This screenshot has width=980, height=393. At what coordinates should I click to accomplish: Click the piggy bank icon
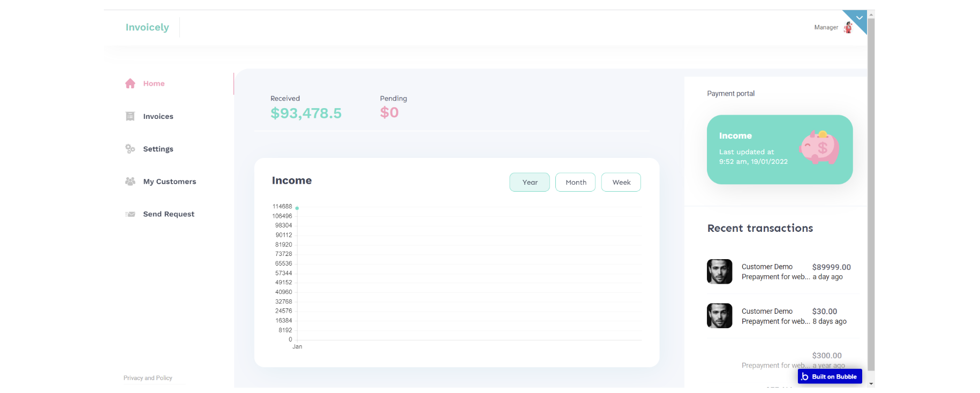819,147
